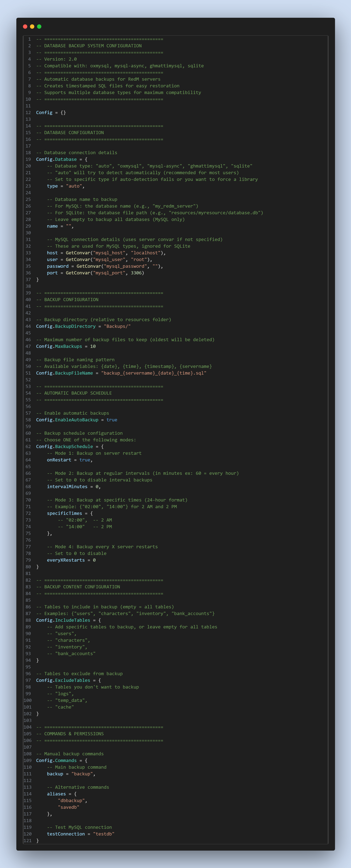Click line number 121 in the gutter

click(27, 841)
